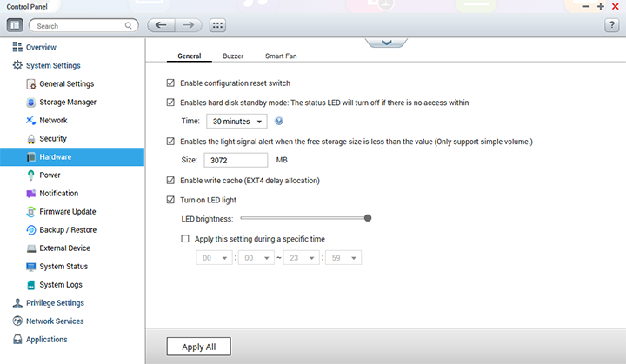Image resolution: width=626 pixels, height=364 pixels.
Task: Open the 30 minutes time dropdown
Action: pos(236,122)
